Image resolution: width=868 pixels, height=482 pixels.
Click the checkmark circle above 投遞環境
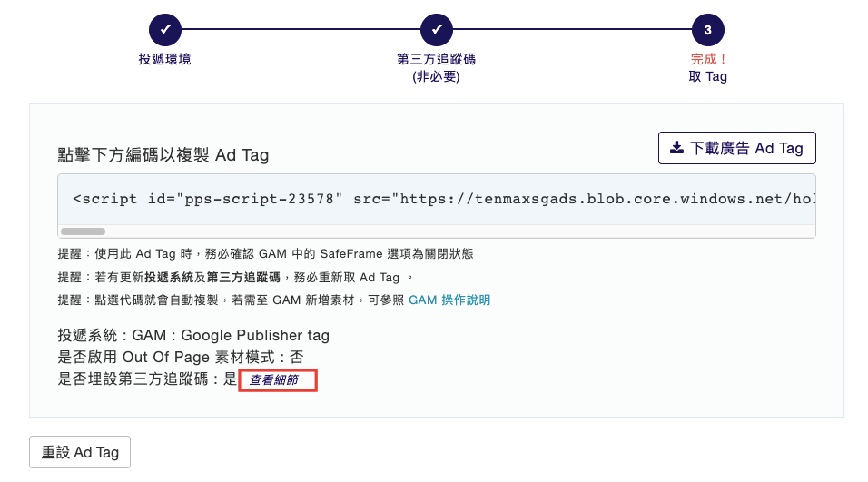point(165,30)
